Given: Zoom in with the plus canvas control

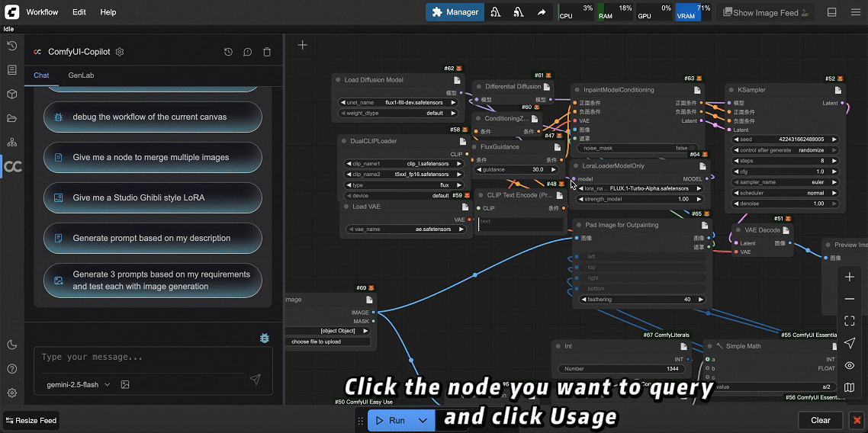Looking at the screenshot, I should point(850,277).
